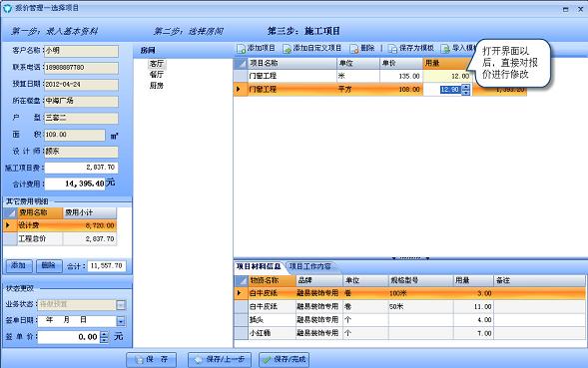Viewport: 588px width, 368px height.
Task: Open the 签单日期 date picker dropdown
Action: pos(121,321)
